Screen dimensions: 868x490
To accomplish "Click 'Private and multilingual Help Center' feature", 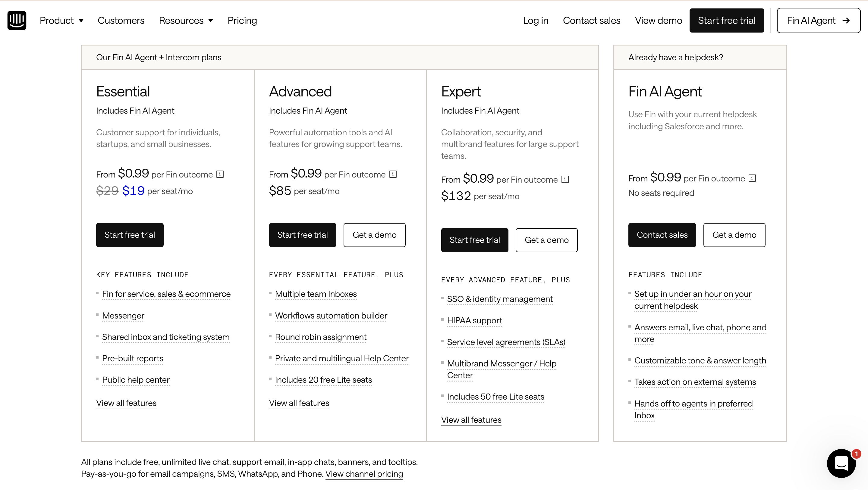I will click(342, 359).
